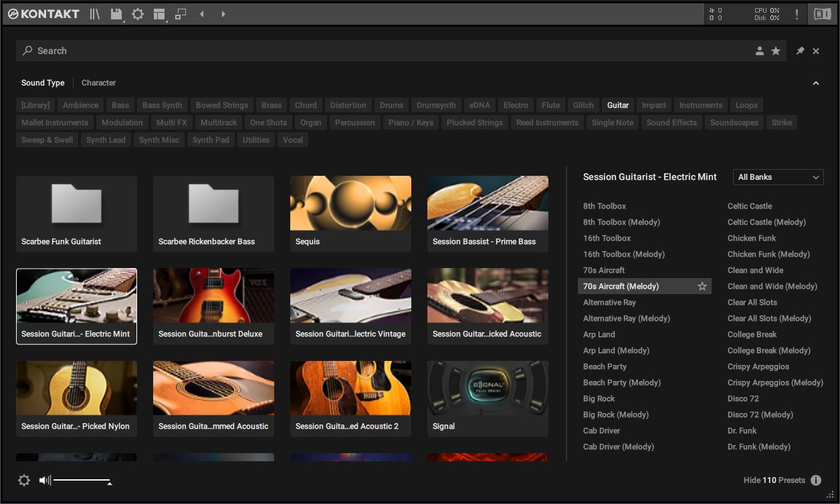Viewport: 840px width, 504px height.
Task: Click the workspace layout icon
Action: tap(159, 14)
